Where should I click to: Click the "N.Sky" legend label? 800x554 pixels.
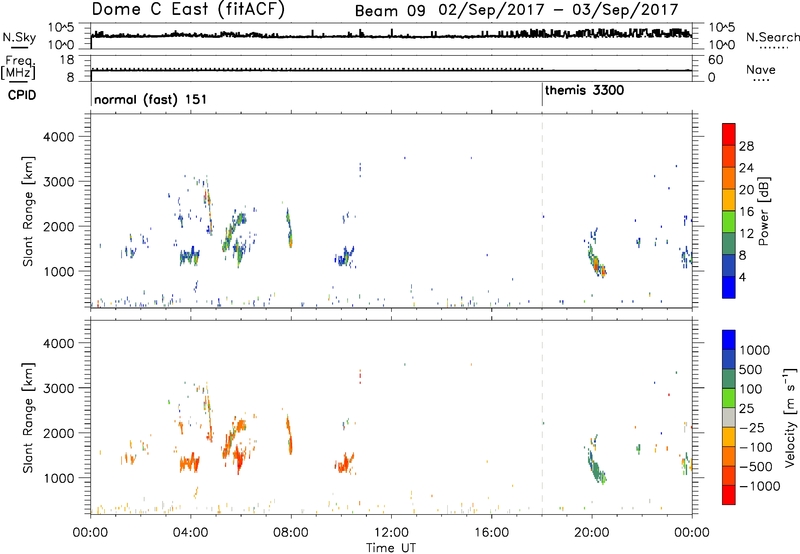pyautogui.click(x=19, y=37)
